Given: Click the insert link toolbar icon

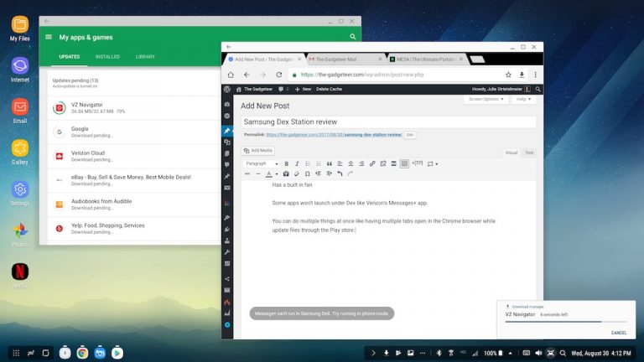Looking at the screenshot, I should tap(372, 163).
